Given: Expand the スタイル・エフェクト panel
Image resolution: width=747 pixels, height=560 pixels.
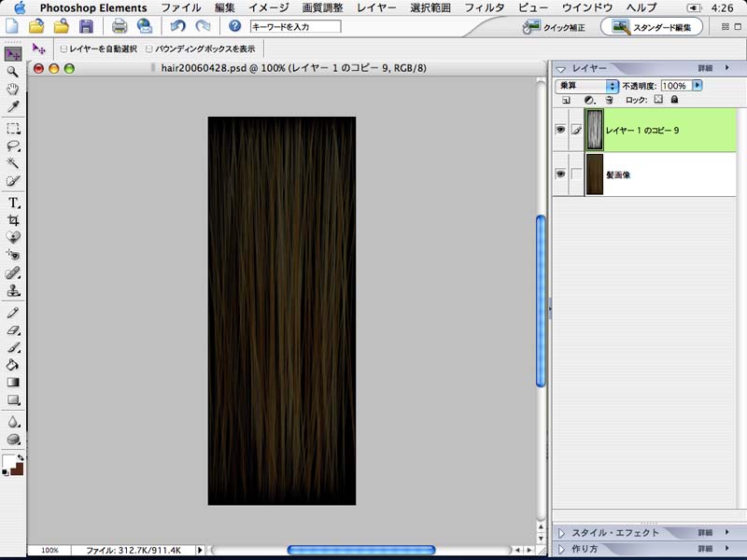Looking at the screenshot, I should 562,533.
